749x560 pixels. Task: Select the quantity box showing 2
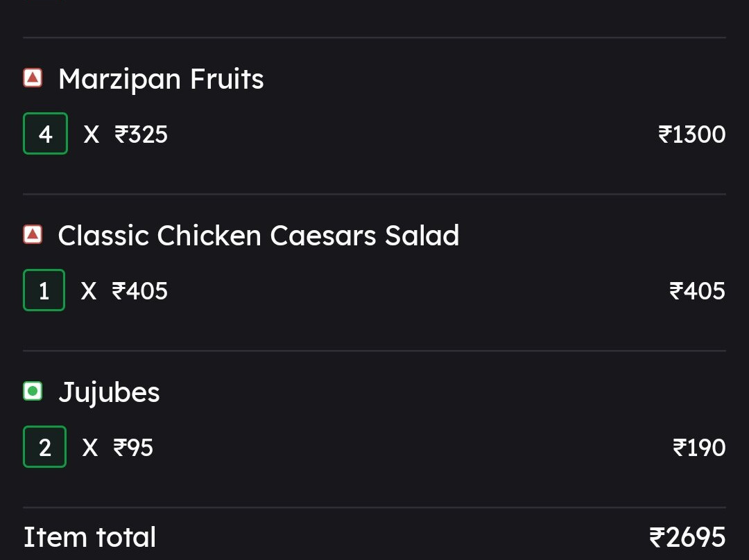[x=45, y=447]
